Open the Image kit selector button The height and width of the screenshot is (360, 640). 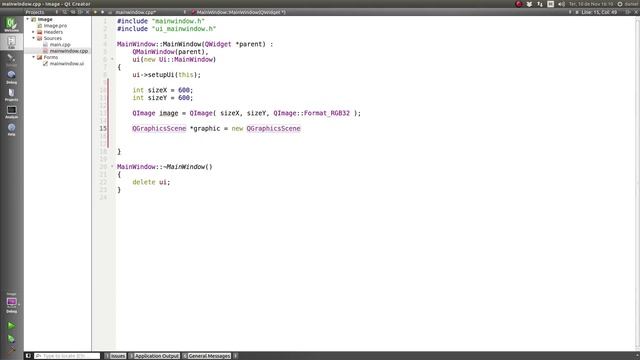click(11, 302)
